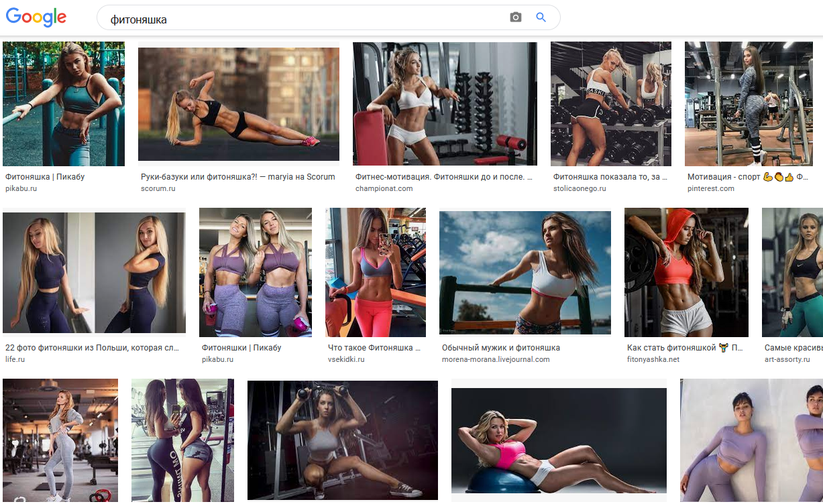Open search by image camera icon

515,17
